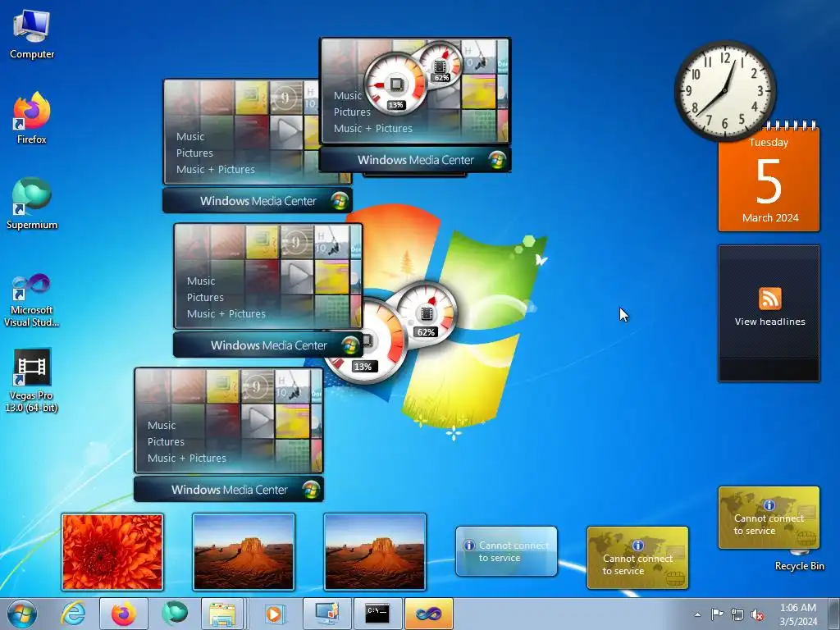Open the taskbar clock showing 1:06 AM
This screenshot has width=840, height=630.
coord(798,614)
